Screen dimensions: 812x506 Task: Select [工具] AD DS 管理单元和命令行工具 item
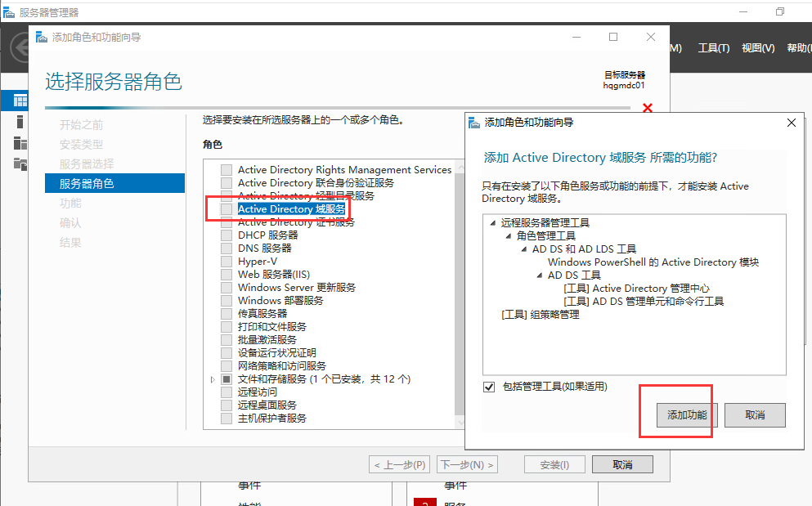click(x=644, y=302)
